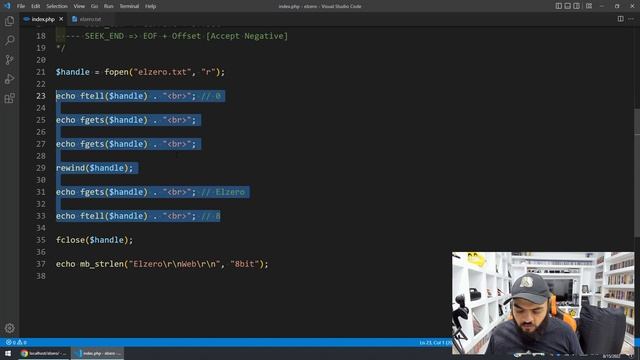Toggle the primary side bar layout icon

click(558, 6)
